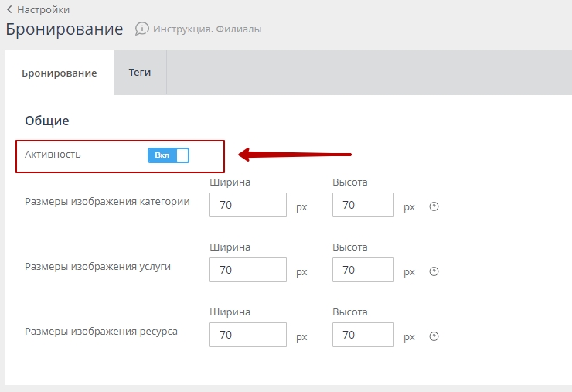The image size is (572, 392).
Task: Click category image Ширина input field
Action: (x=247, y=206)
